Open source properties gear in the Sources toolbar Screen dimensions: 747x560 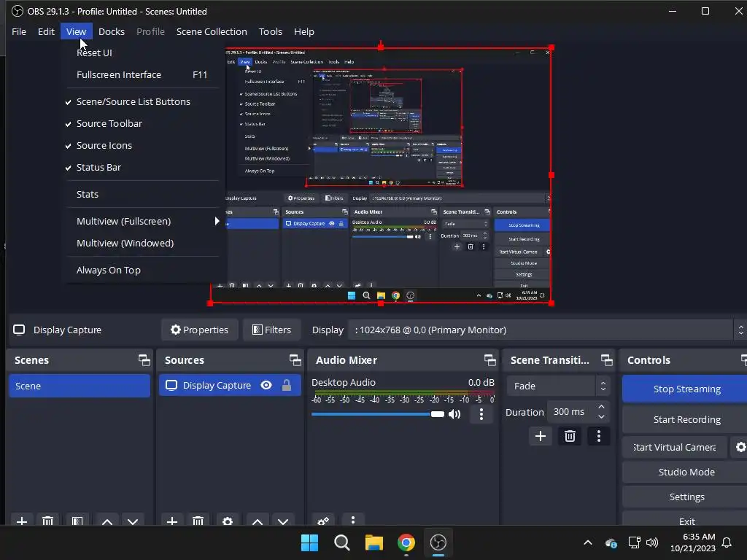click(228, 521)
